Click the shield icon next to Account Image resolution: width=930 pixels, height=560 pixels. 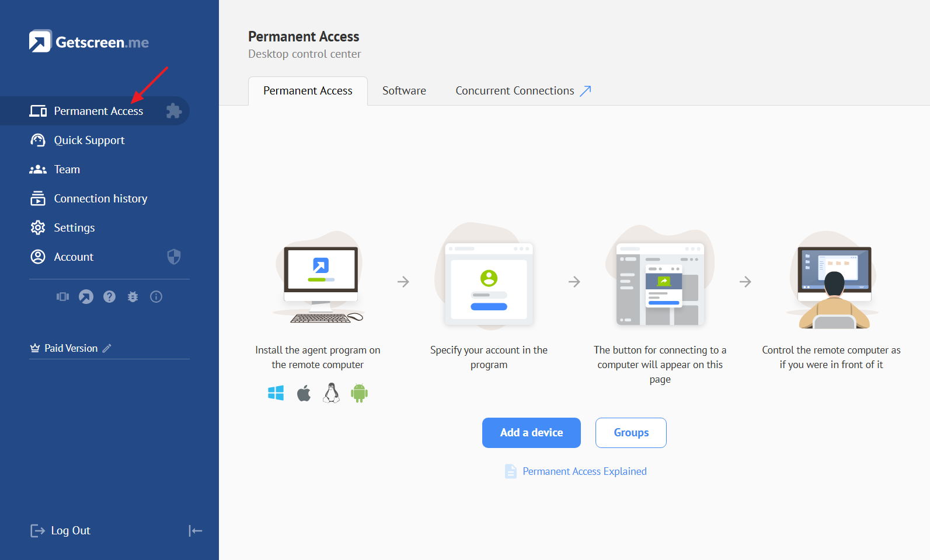[174, 257]
